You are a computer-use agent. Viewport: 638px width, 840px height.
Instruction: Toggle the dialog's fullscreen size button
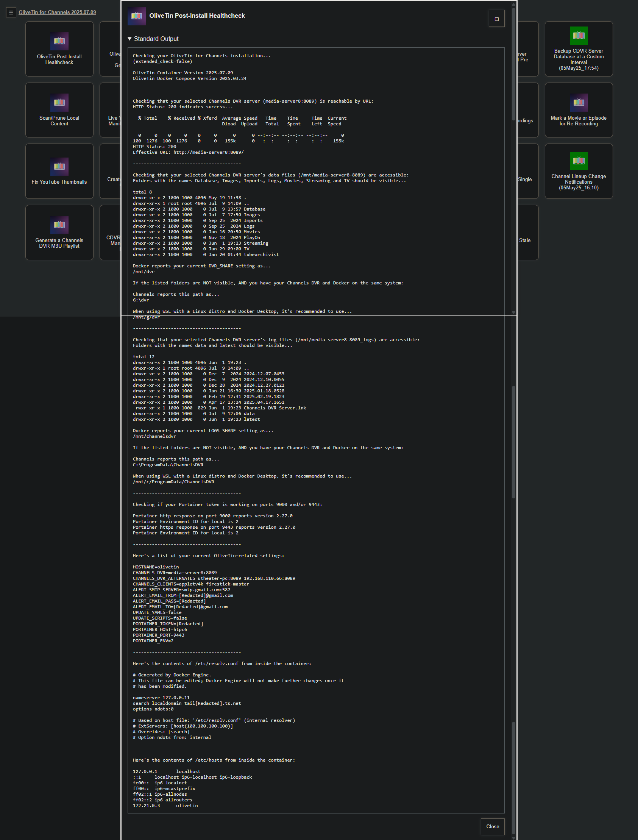(496, 19)
